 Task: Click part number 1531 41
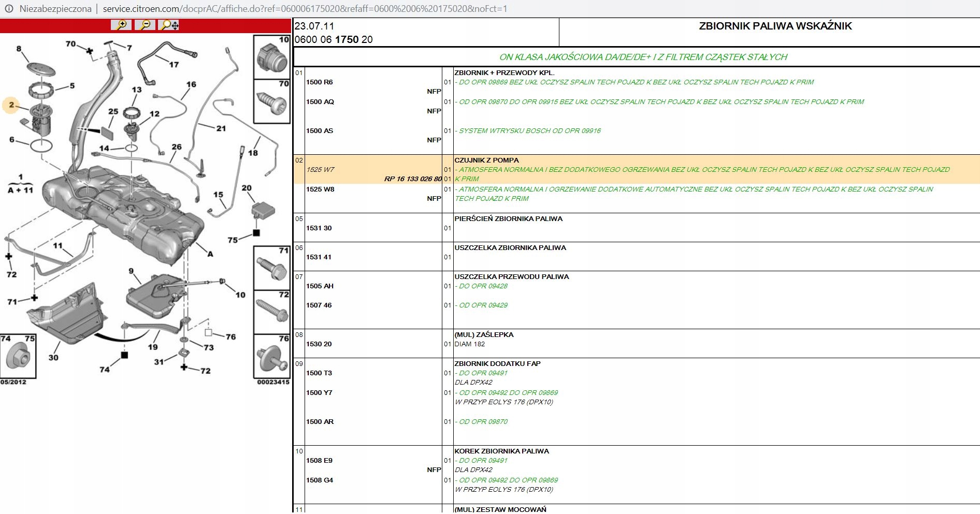point(319,257)
